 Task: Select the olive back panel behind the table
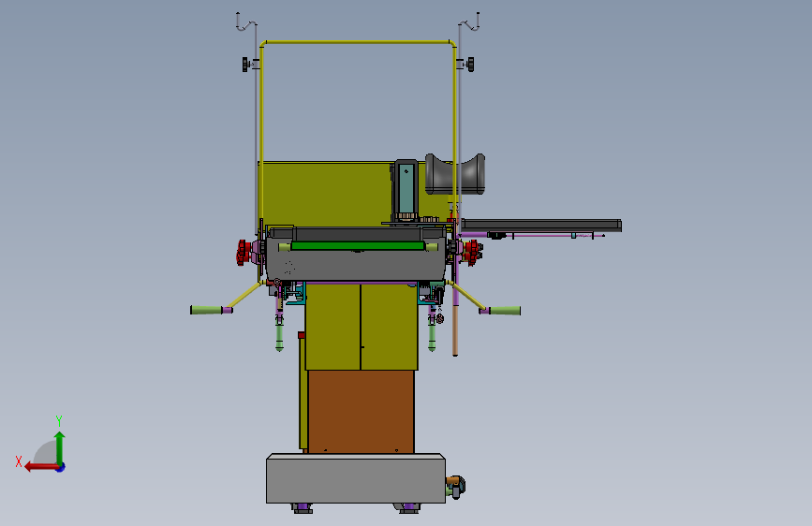click(x=325, y=193)
